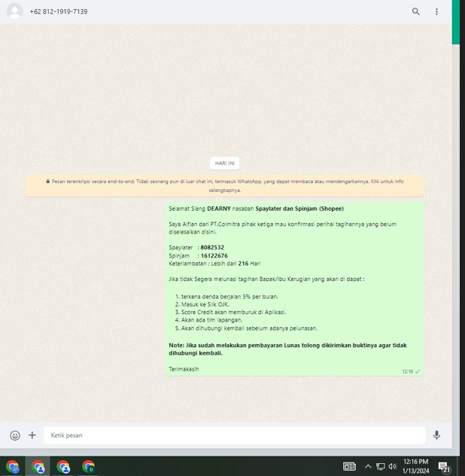Click the bold Note about pembayaran Lunas

pos(287,349)
